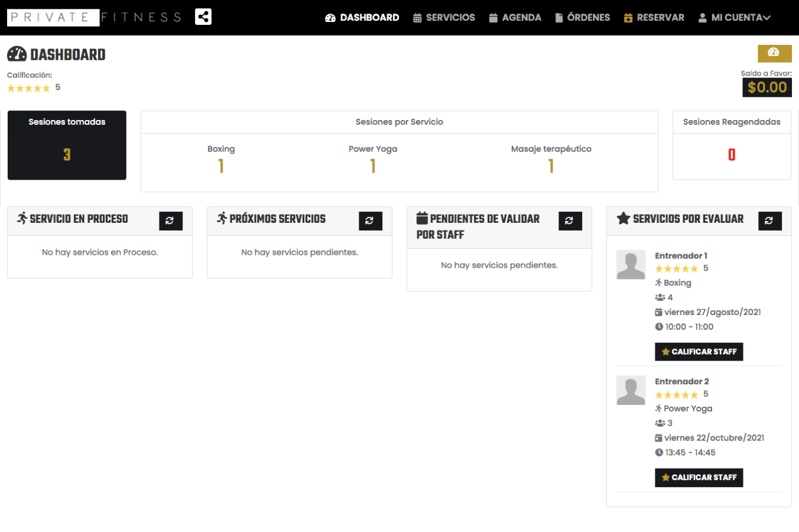This screenshot has height=532, width=799.
Task: Expand the Mi Cuenta dropdown menu
Action: [734, 18]
